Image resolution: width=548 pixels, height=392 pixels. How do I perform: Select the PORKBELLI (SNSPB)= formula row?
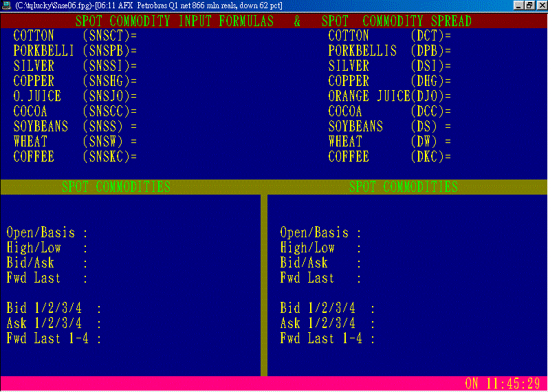click(75, 51)
